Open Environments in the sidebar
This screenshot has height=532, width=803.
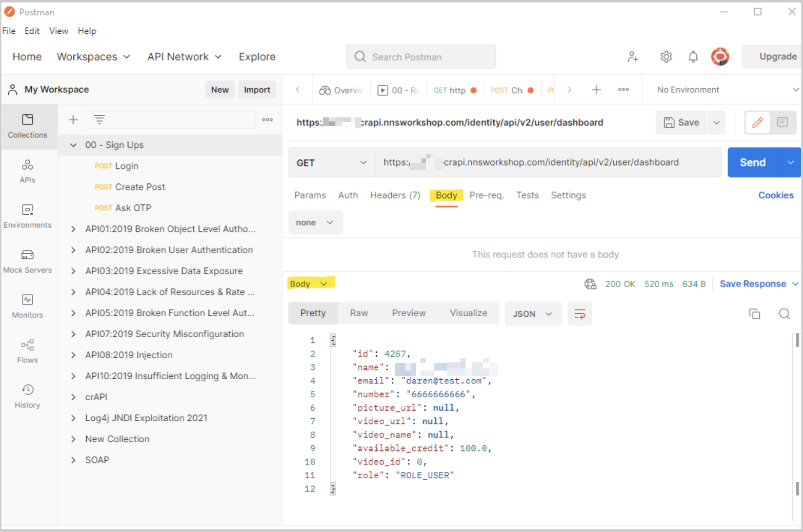coord(28,216)
